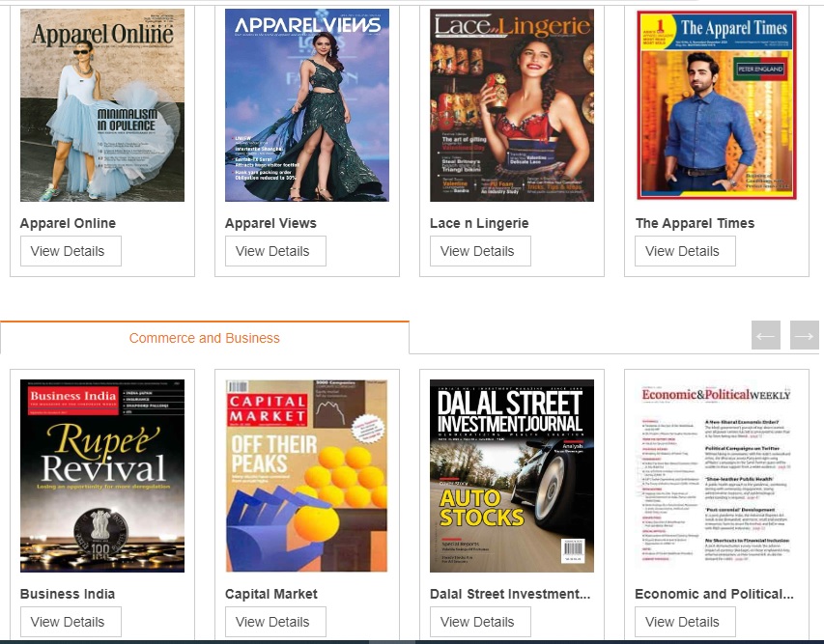Open the Dalal Street Auto Stocks cover

pyautogui.click(x=512, y=476)
